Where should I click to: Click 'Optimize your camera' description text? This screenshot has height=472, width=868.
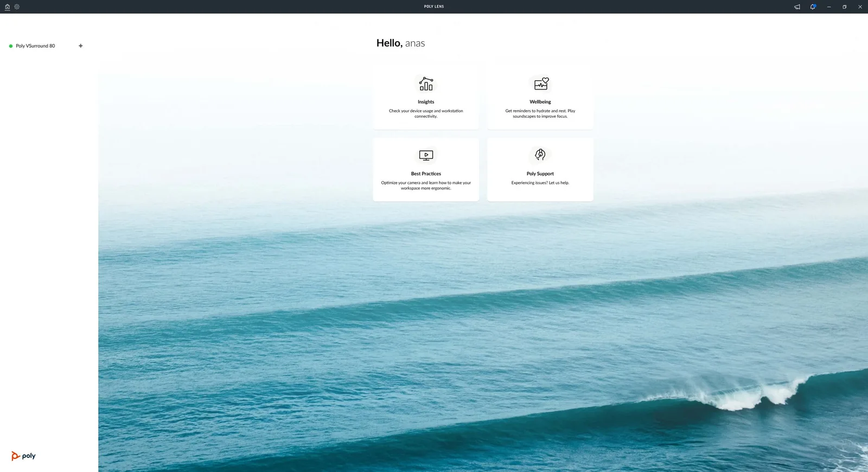426,186
